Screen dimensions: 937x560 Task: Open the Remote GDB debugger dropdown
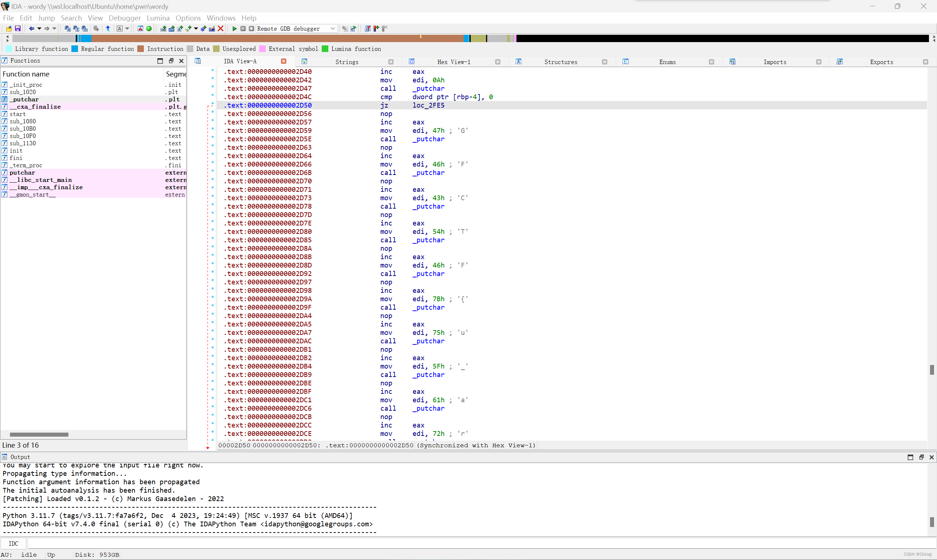(x=332, y=28)
